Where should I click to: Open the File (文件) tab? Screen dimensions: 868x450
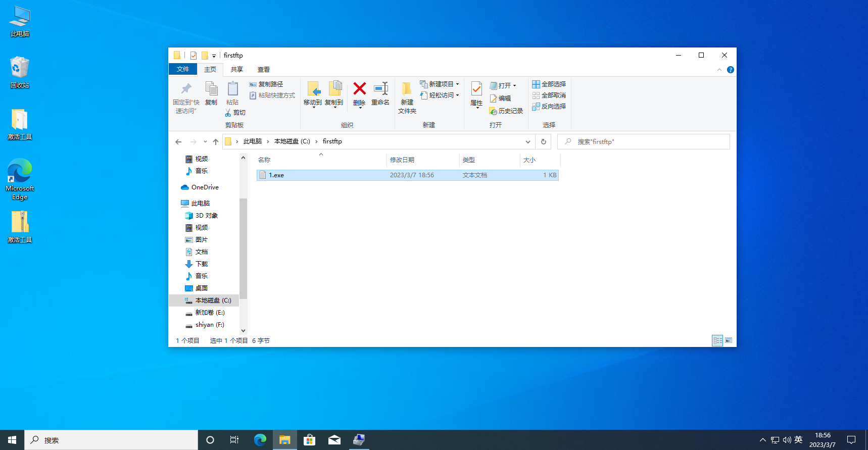(183, 70)
